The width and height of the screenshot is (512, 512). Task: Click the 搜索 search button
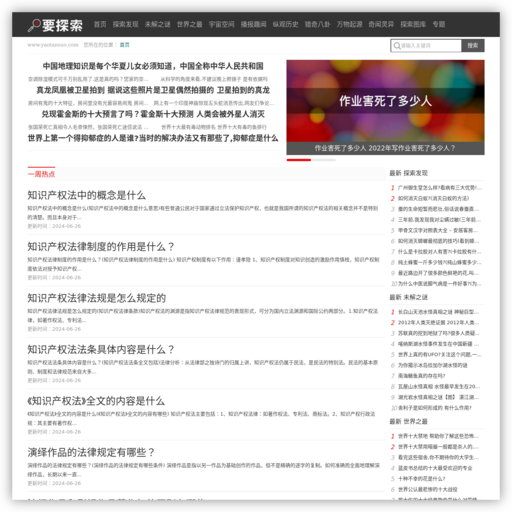pyautogui.click(x=473, y=46)
